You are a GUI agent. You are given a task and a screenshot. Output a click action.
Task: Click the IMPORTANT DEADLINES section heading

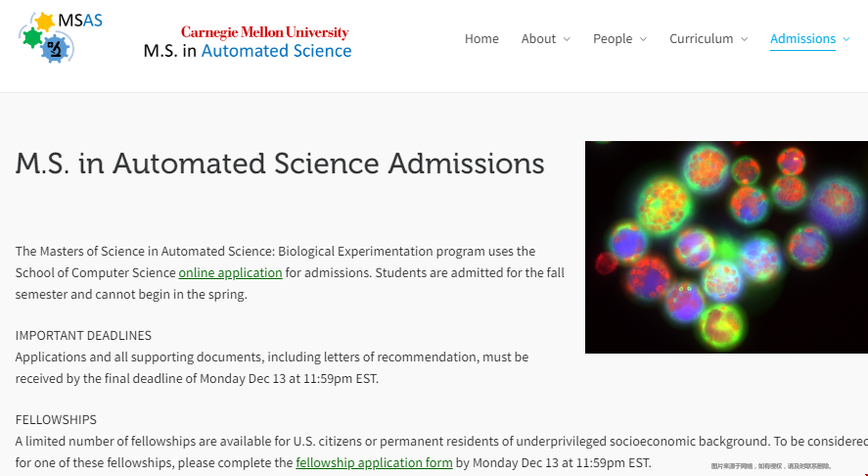click(x=83, y=335)
